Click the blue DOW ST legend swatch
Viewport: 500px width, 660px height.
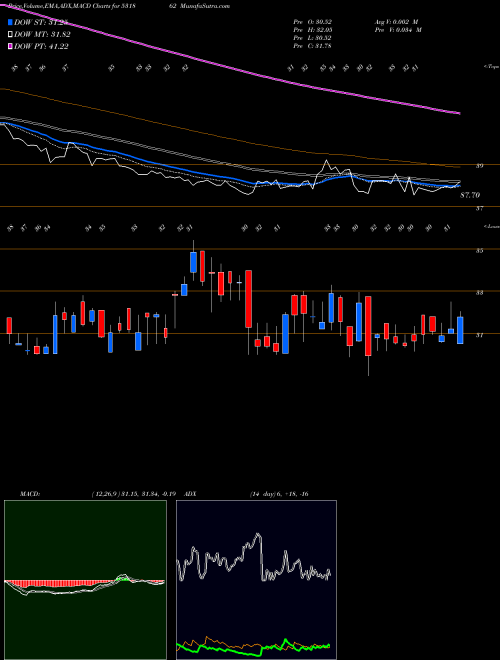(11, 23)
